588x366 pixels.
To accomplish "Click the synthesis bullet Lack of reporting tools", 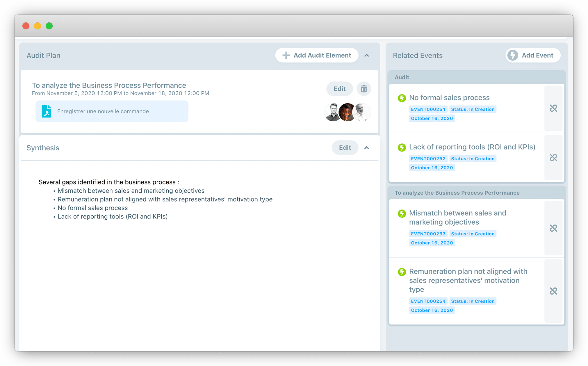I will [x=113, y=216].
